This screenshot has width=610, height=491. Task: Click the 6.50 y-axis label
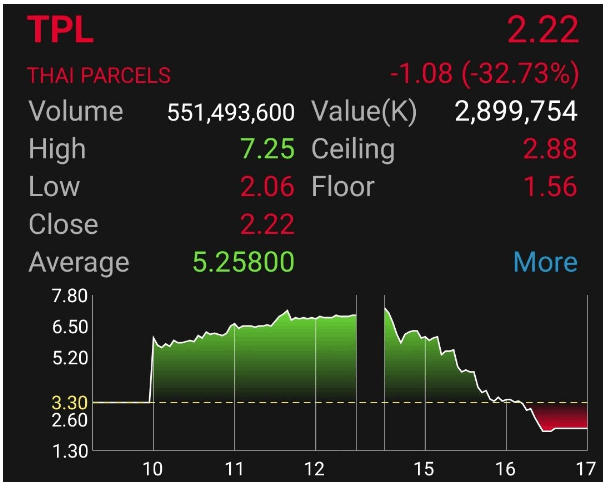coord(70,327)
